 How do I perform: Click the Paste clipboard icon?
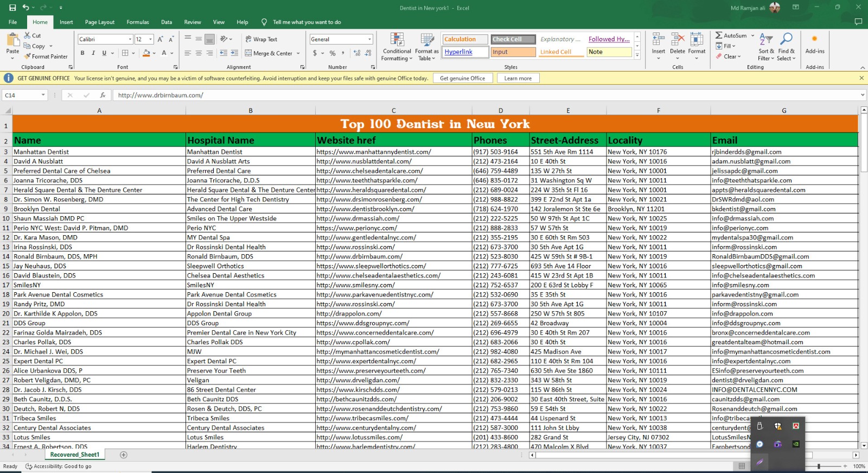pos(13,41)
